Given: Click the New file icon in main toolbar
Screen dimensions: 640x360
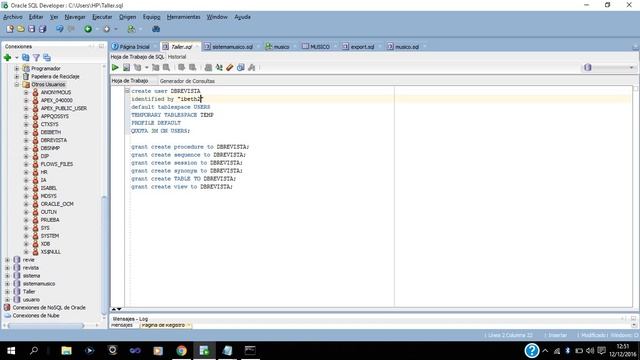Looking at the screenshot, I should pyautogui.click(x=10, y=29).
